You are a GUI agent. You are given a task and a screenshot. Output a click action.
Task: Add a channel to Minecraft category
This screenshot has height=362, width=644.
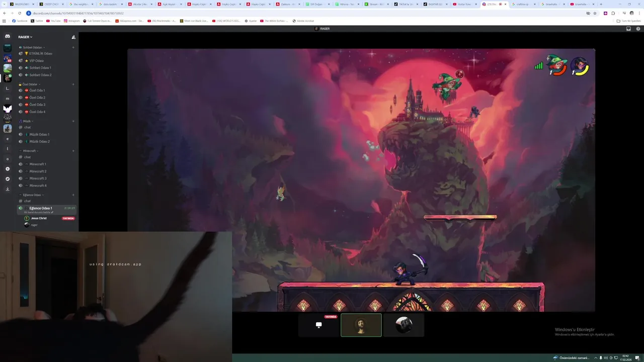(73, 151)
